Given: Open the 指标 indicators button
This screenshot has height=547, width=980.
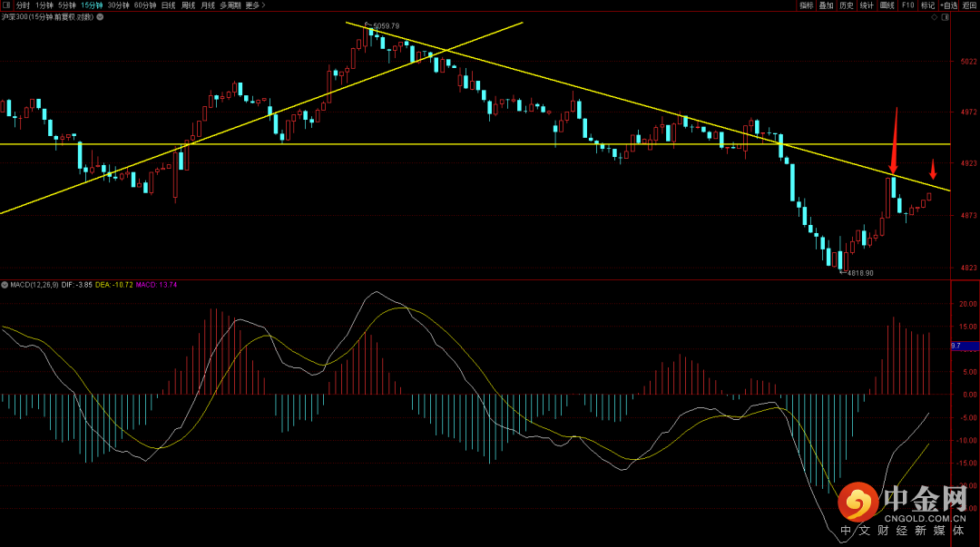Looking at the screenshot, I should click(806, 5).
